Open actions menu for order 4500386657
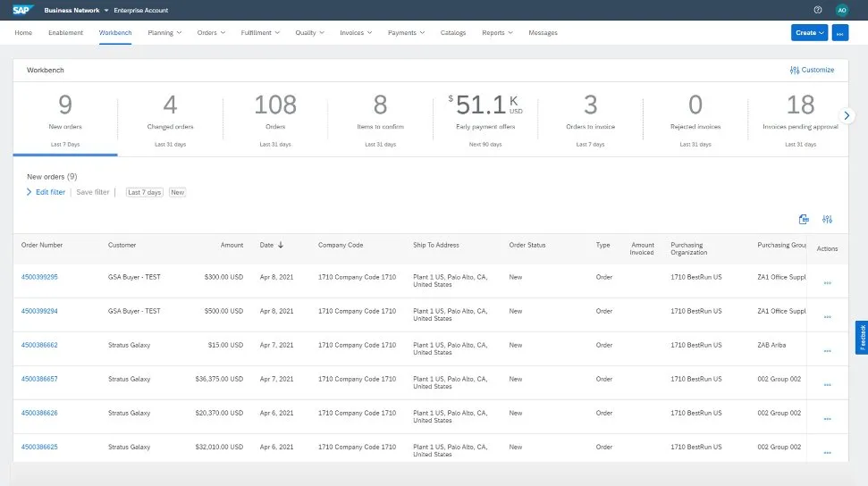This screenshot has width=868, height=486. (x=827, y=384)
